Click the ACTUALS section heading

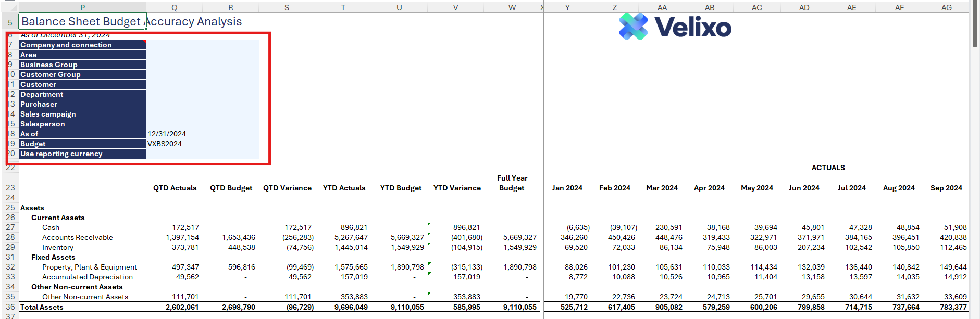(x=828, y=168)
